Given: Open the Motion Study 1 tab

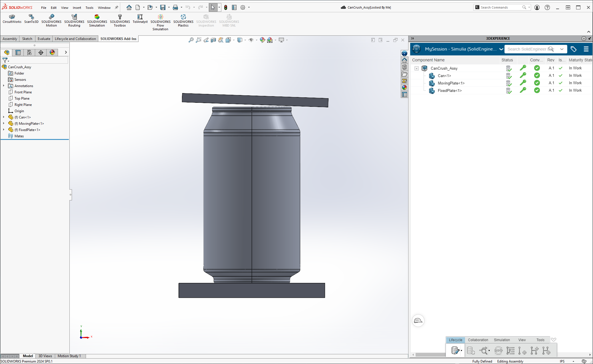Looking at the screenshot, I should 69,356.
